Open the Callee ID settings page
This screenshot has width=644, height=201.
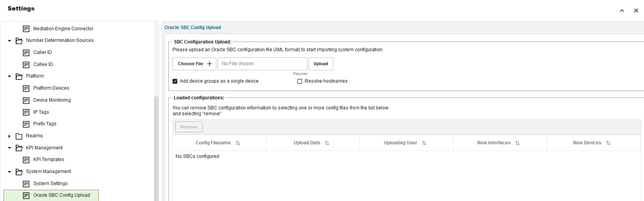point(43,64)
